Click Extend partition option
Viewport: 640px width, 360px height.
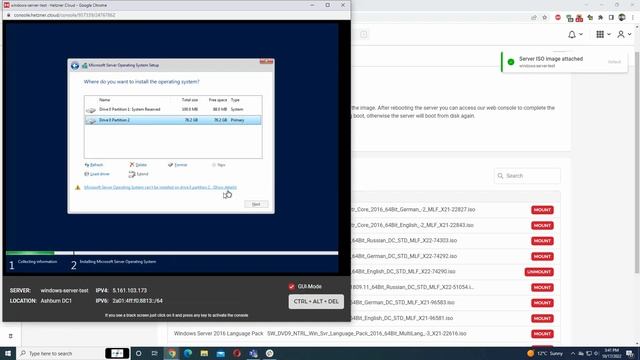139,174
